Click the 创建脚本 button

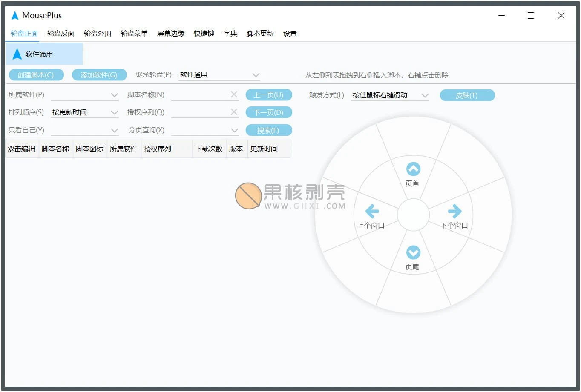[36, 74]
